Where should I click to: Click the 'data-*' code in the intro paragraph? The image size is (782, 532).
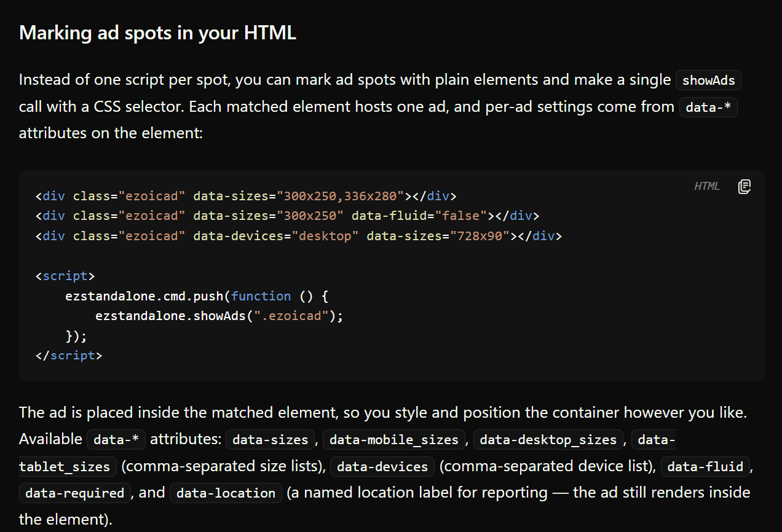(x=708, y=108)
